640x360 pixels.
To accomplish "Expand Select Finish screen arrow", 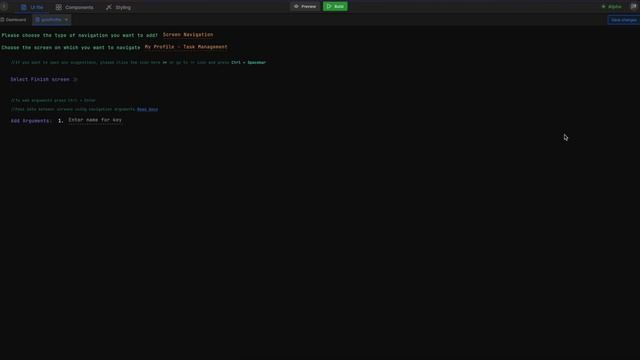I will click(x=75, y=80).
